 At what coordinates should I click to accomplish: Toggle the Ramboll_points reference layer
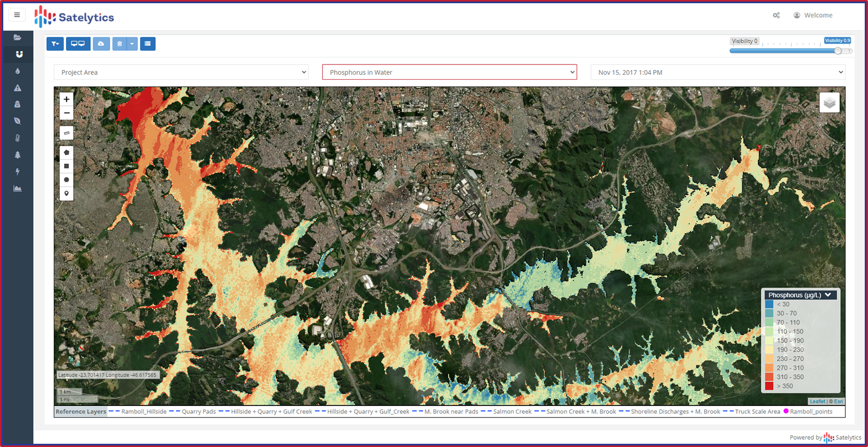(810, 412)
